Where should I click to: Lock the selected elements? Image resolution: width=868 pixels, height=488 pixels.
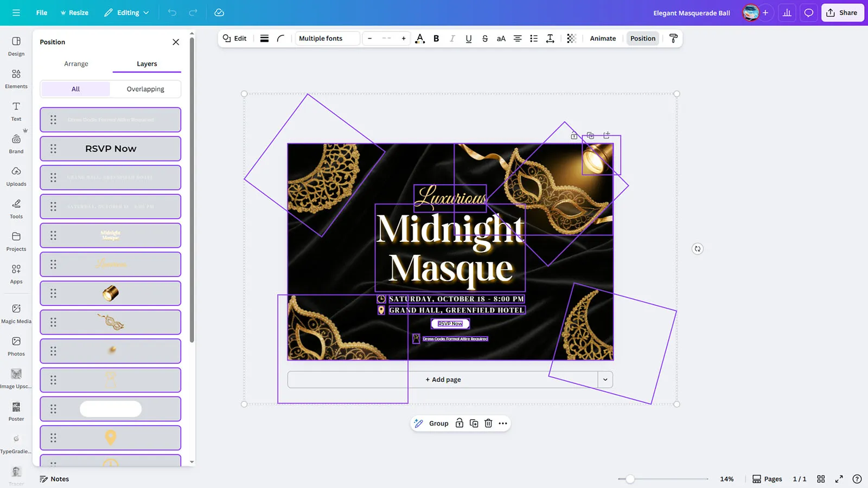pyautogui.click(x=459, y=423)
